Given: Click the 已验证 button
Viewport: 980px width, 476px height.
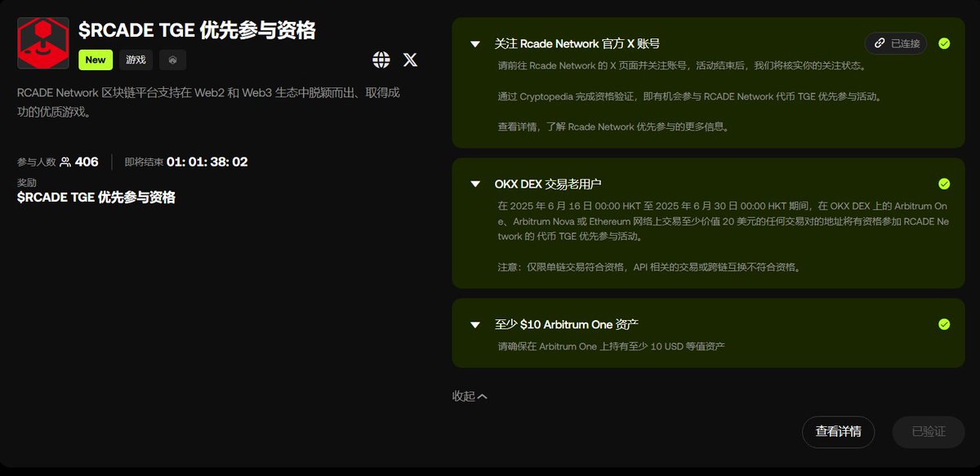Looking at the screenshot, I should tap(929, 432).
